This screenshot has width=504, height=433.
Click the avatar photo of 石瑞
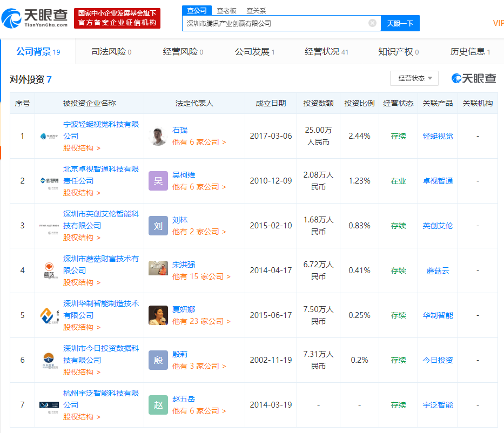click(x=158, y=136)
